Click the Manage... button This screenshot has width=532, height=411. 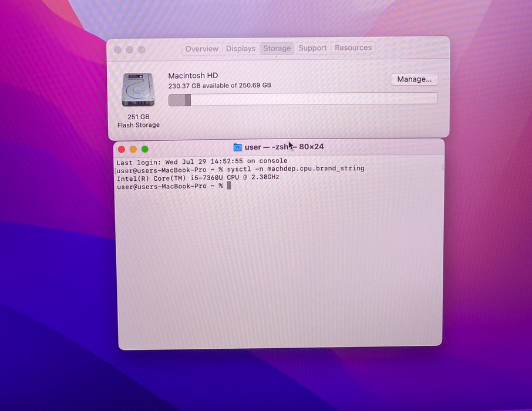point(415,79)
